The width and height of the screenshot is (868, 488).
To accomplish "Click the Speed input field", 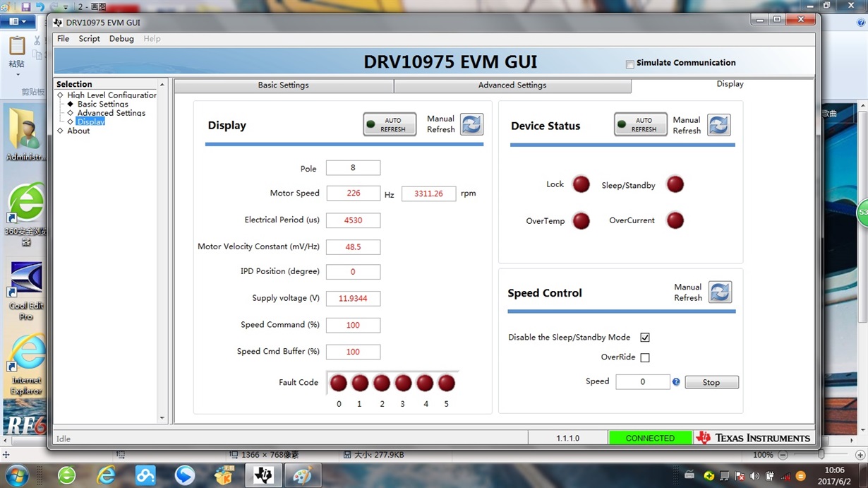I will [643, 382].
